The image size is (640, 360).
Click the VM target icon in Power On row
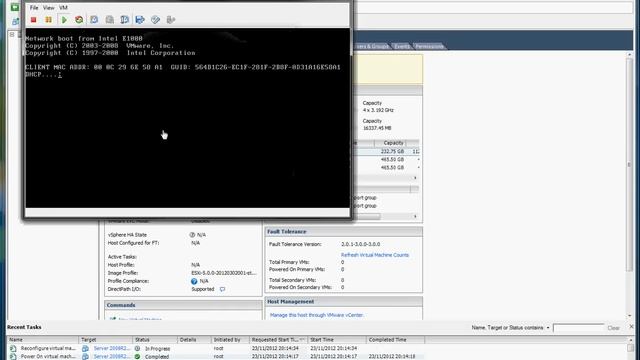pyautogui.click(x=85, y=357)
